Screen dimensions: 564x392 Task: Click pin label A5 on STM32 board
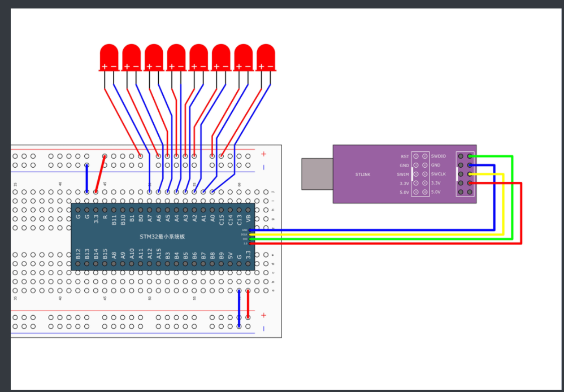click(x=168, y=219)
